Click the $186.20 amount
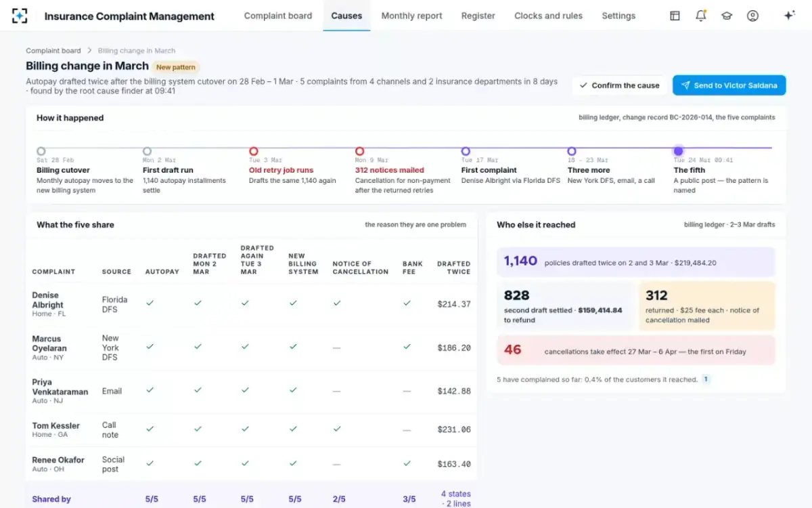 pyautogui.click(x=454, y=347)
